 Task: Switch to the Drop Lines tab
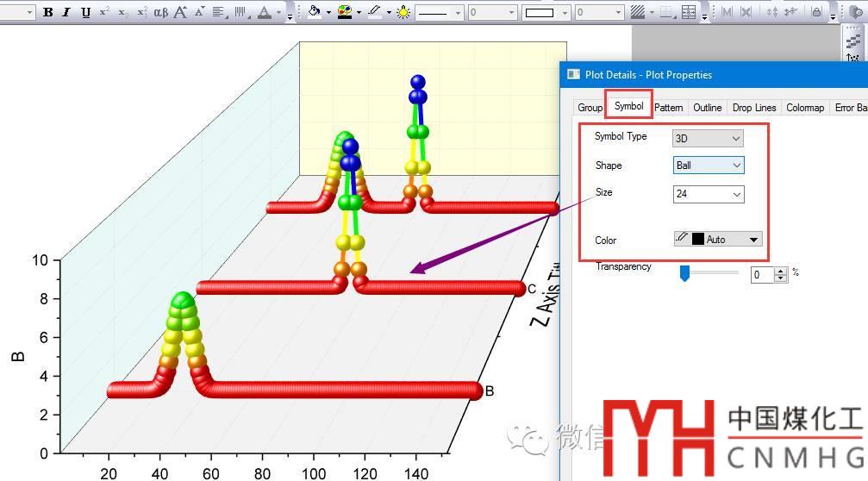coord(754,108)
